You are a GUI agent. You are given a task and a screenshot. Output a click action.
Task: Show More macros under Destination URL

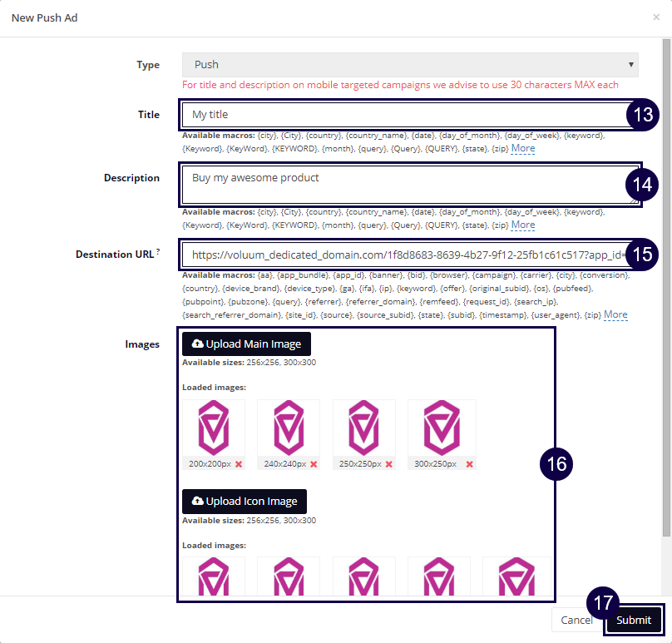coord(615,314)
